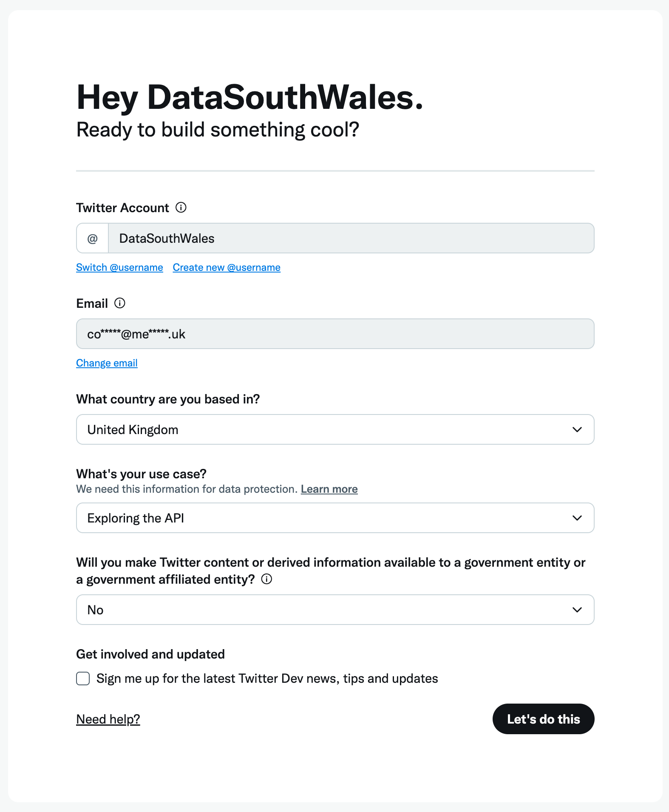This screenshot has width=669, height=812.
Task: Open the Change email link
Action: (x=106, y=363)
